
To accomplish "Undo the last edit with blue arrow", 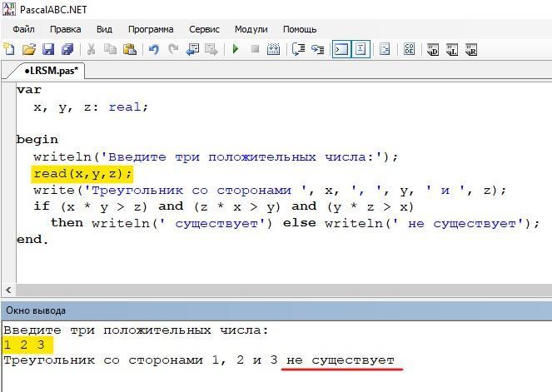I will pyautogui.click(x=154, y=49).
